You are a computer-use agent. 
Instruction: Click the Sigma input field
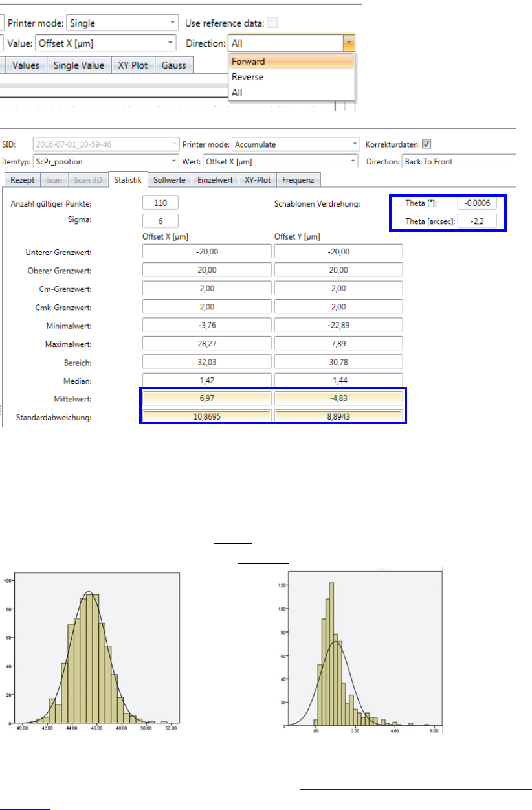[x=160, y=220]
